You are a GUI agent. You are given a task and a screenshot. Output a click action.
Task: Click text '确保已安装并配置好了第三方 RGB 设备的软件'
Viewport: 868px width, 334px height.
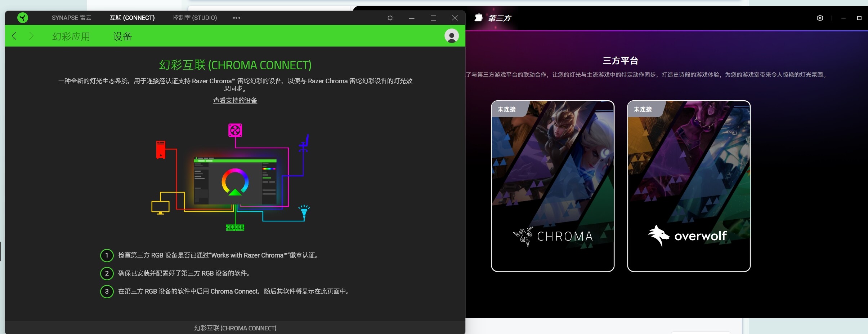point(184,273)
